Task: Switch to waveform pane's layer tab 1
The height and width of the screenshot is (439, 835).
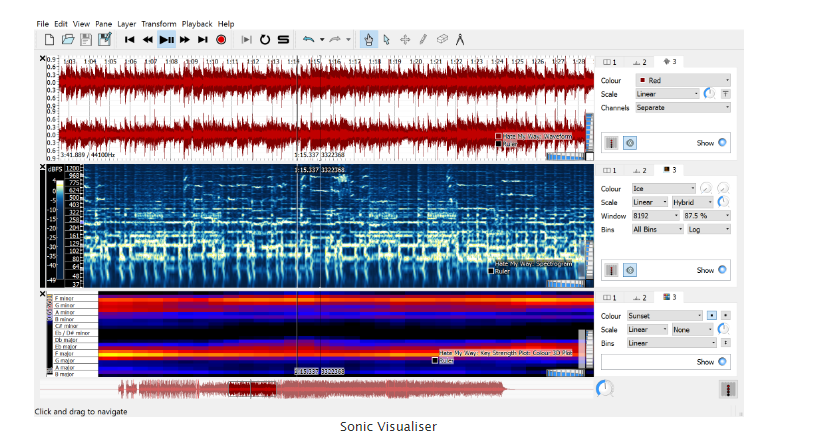Action: [609, 62]
